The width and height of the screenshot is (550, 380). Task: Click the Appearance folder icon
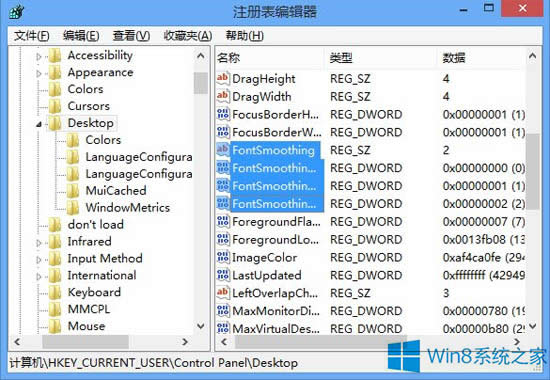[55, 72]
